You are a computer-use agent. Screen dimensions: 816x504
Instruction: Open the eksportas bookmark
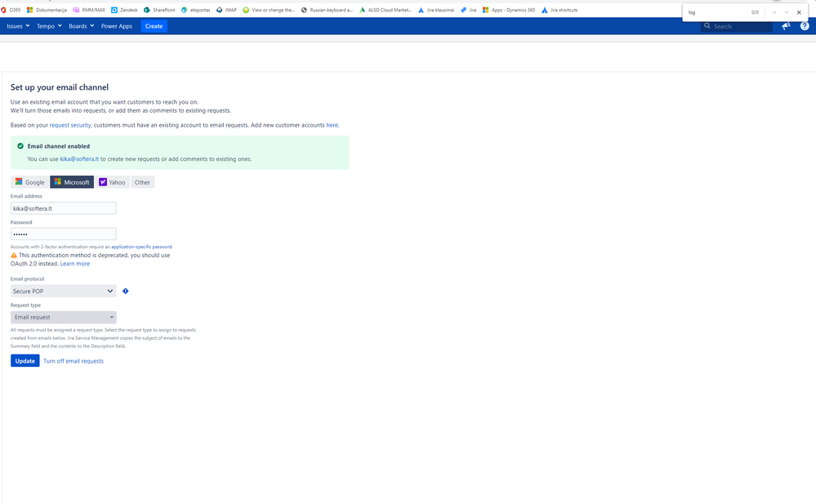tap(196, 10)
